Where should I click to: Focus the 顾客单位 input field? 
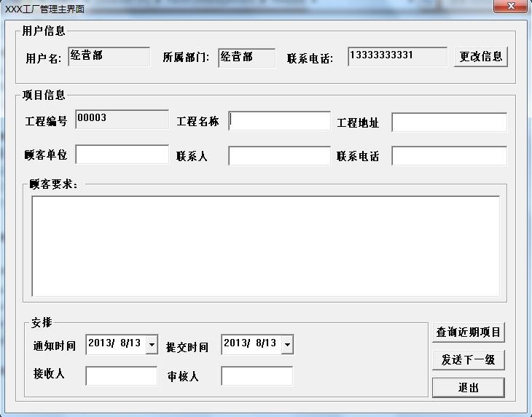[122, 155]
